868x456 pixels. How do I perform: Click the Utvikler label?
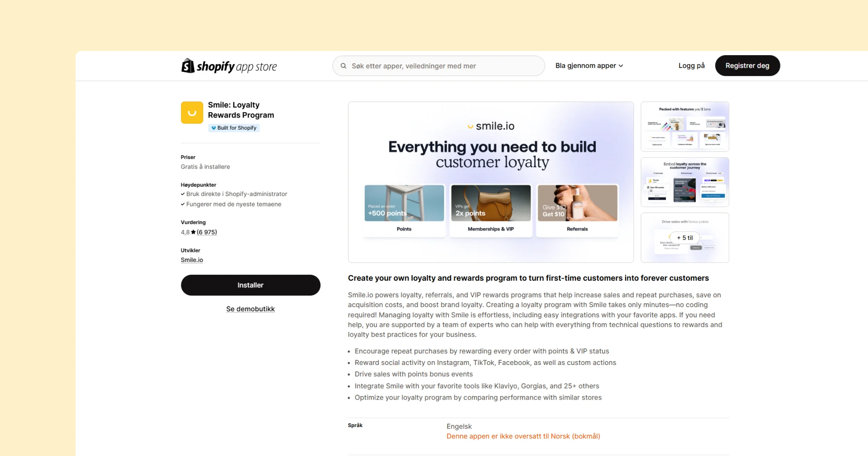click(x=190, y=250)
